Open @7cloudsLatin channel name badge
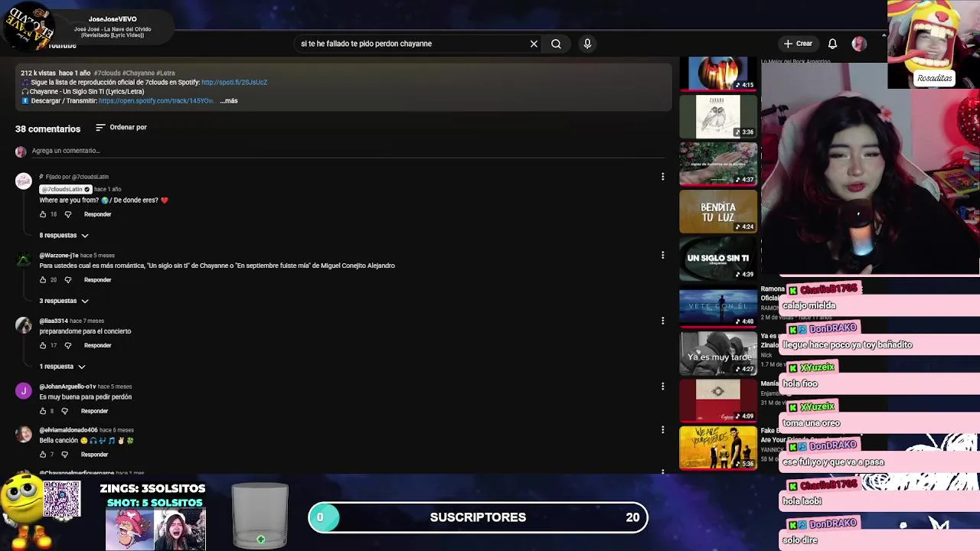The image size is (980, 551). tap(65, 189)
